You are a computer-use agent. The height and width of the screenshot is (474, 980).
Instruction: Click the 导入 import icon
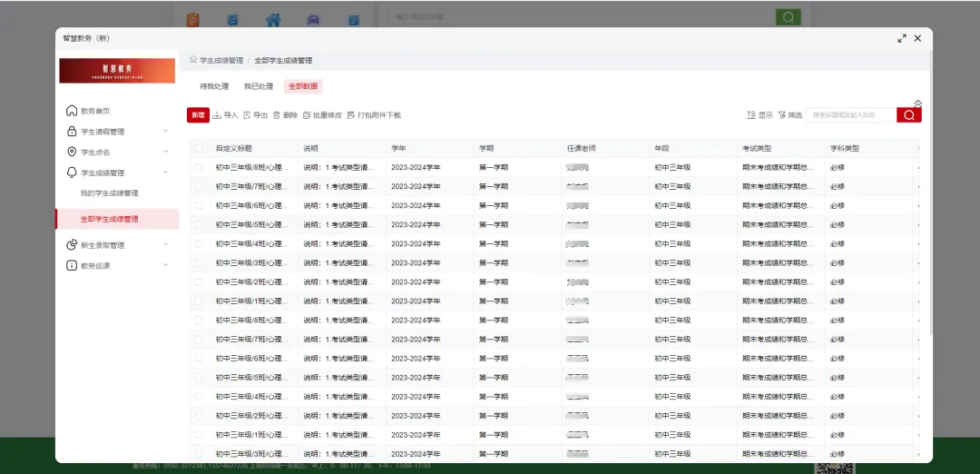(217, 115)
